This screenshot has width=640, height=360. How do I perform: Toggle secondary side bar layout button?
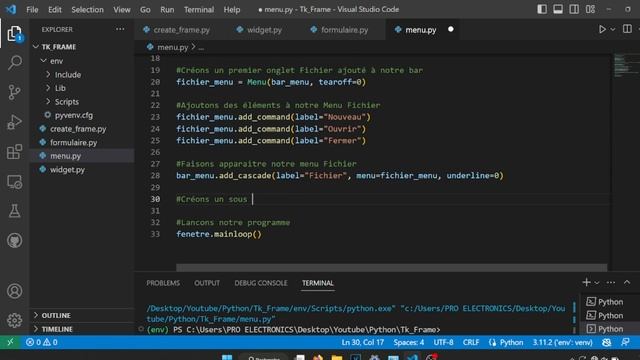[574, 9]
